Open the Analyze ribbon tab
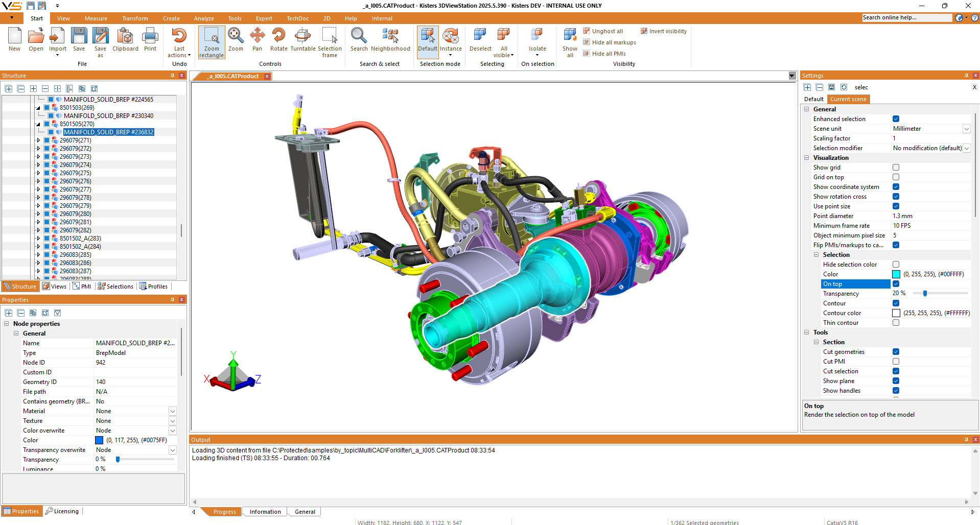This screenshot has height=525, width=980. pos(204,18)
